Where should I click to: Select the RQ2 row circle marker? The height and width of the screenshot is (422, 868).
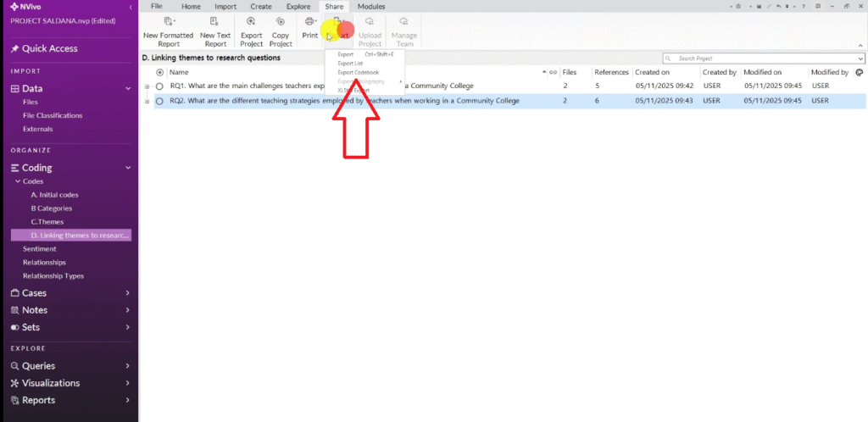(x=159, y=101)
